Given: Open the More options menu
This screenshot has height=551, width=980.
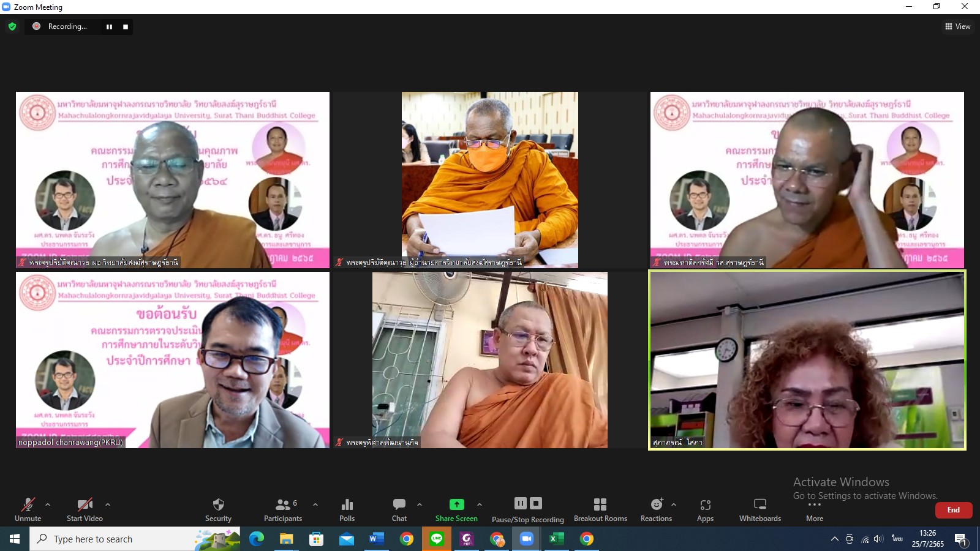Looking at the screenshot, I should tap(815, 511).
